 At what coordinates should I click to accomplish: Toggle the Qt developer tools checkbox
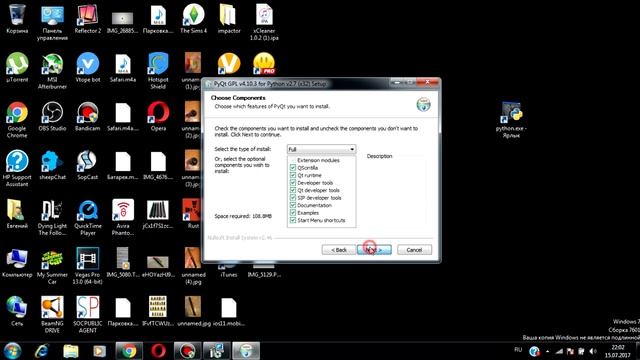point(293,190)
